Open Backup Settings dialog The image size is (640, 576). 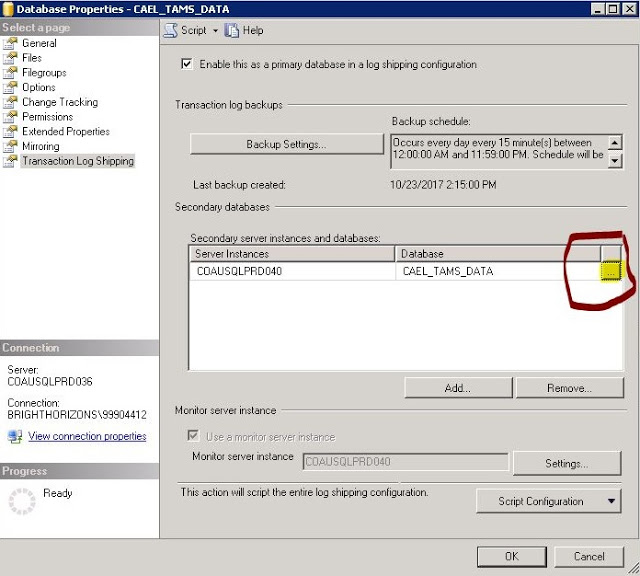point(287,144)
